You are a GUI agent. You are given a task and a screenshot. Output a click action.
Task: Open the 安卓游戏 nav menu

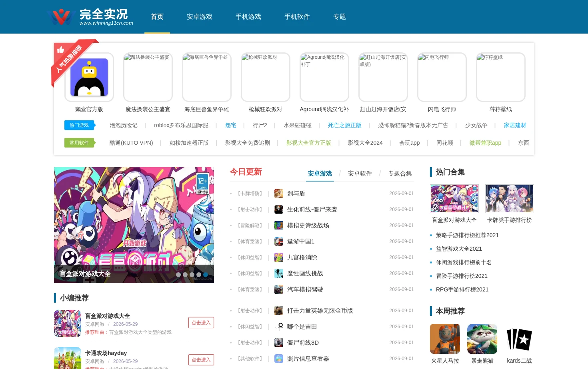(200, 17)
